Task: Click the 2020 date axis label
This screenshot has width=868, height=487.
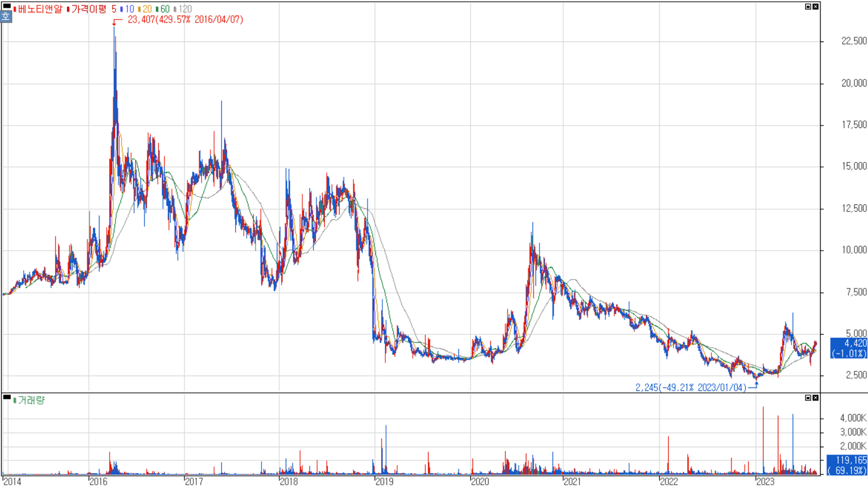Action: tap(480, 482)
